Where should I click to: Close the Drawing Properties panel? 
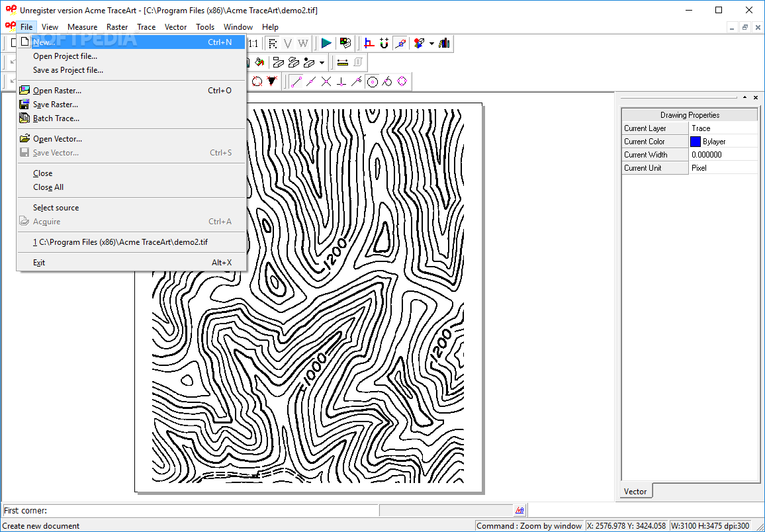point(756,97)
